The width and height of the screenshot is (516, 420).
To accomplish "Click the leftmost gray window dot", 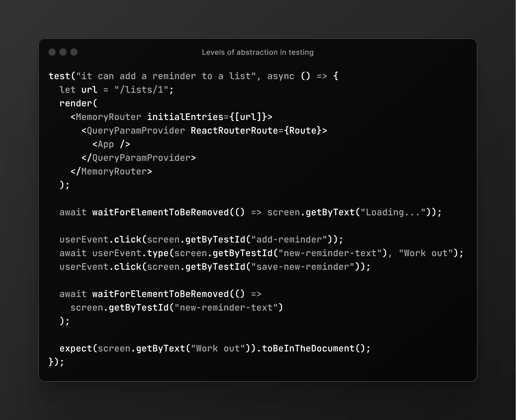I will coord(52,52).
